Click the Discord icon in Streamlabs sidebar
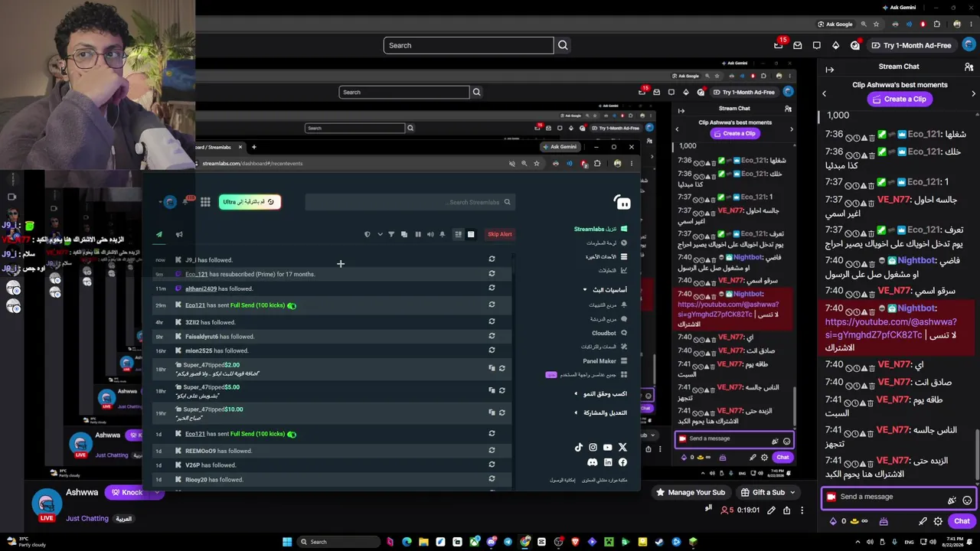The height and width of the screenshot is (551, 980). tap(593, 462)
